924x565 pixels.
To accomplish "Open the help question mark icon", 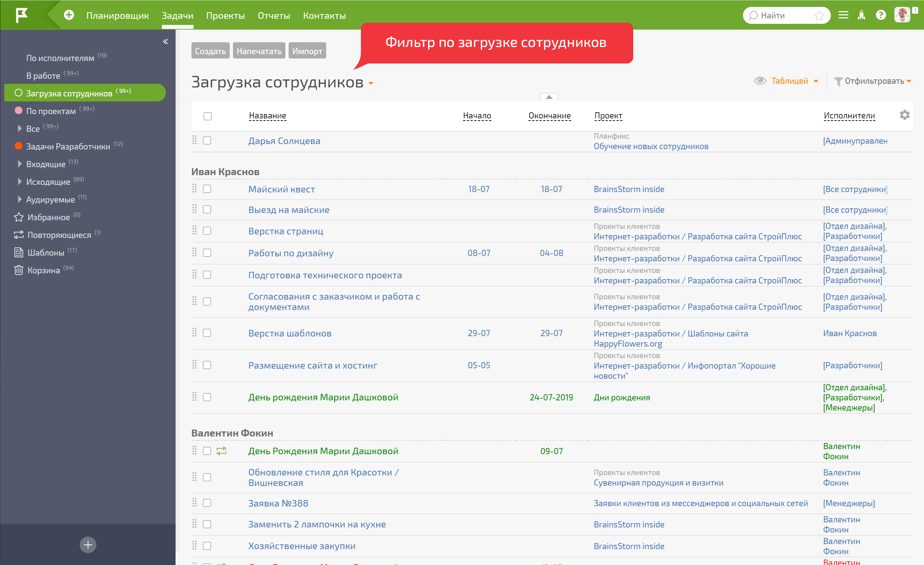I will click(x=881, y=15).
